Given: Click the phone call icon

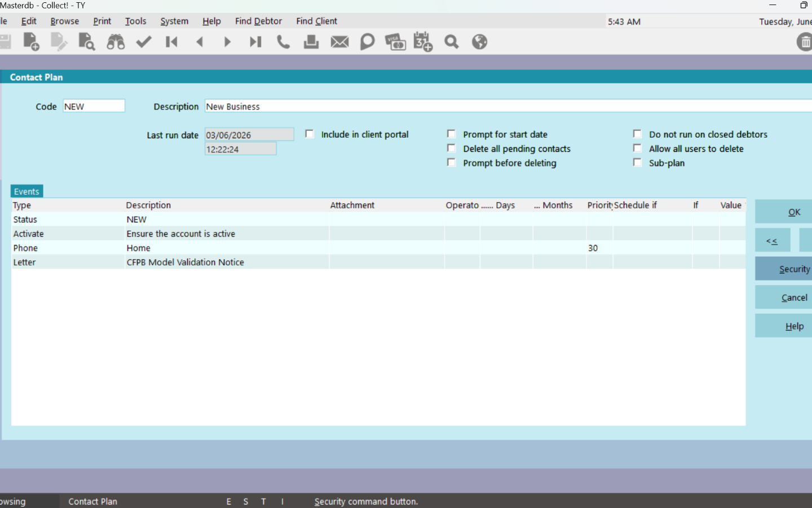Looking at the screenshot, I should 283,42.
